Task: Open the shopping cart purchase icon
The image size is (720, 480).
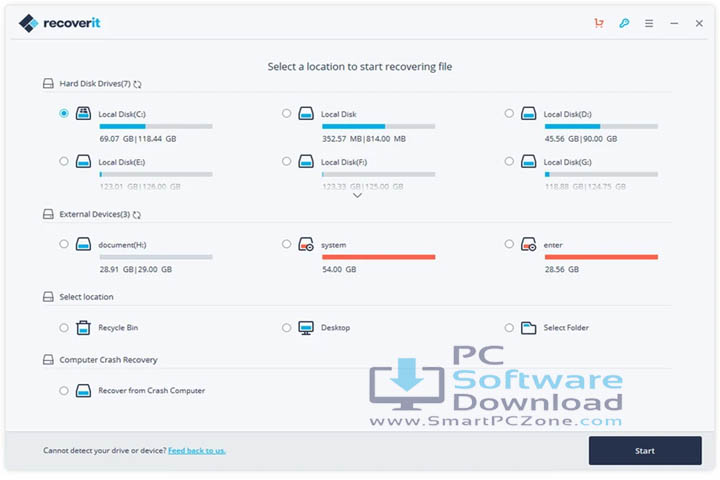Action: pos(599,23)
